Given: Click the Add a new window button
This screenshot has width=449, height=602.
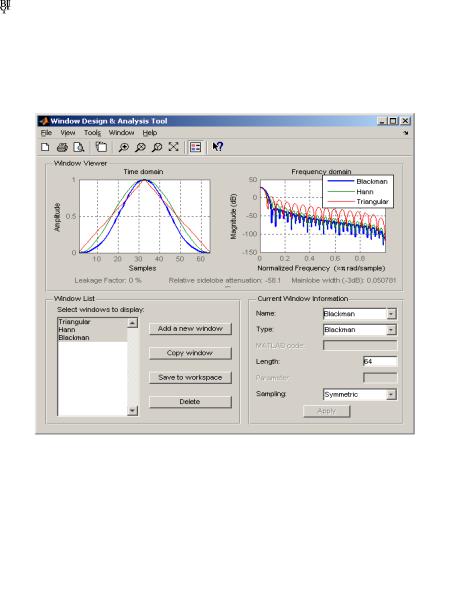Looking at the screenshot, I should click(191, 329).
